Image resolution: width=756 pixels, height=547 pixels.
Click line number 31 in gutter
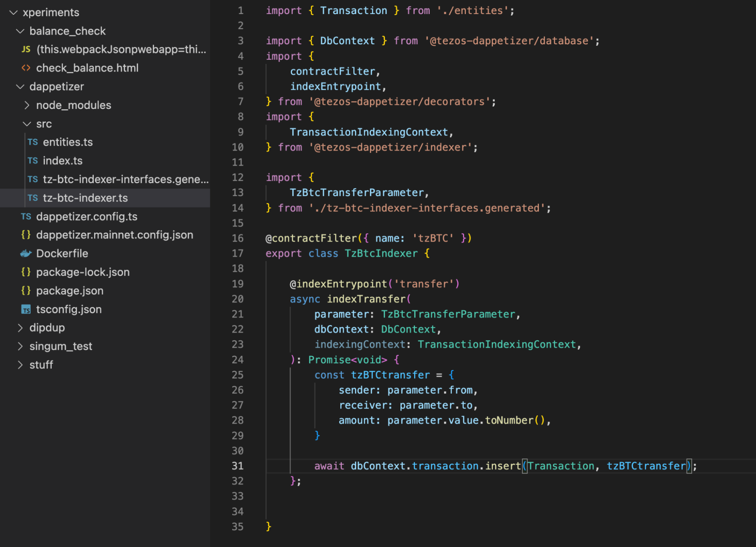[238, 466]
